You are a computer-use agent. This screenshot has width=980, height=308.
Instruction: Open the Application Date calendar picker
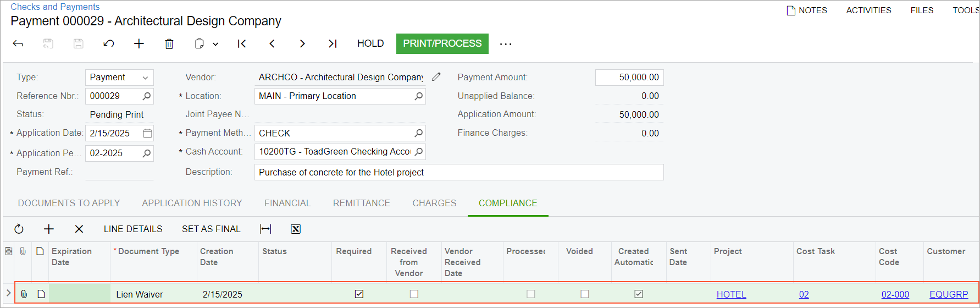click(147, 133)
